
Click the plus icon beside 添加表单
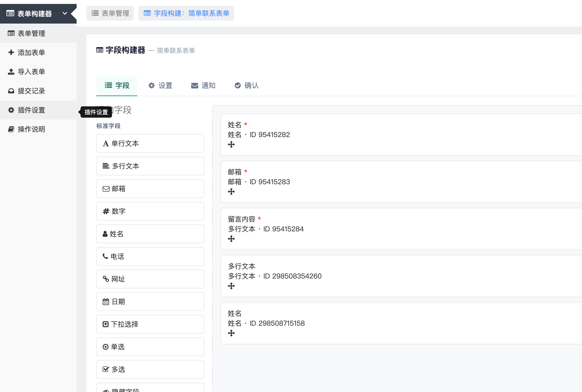click(x=11, y=53)
